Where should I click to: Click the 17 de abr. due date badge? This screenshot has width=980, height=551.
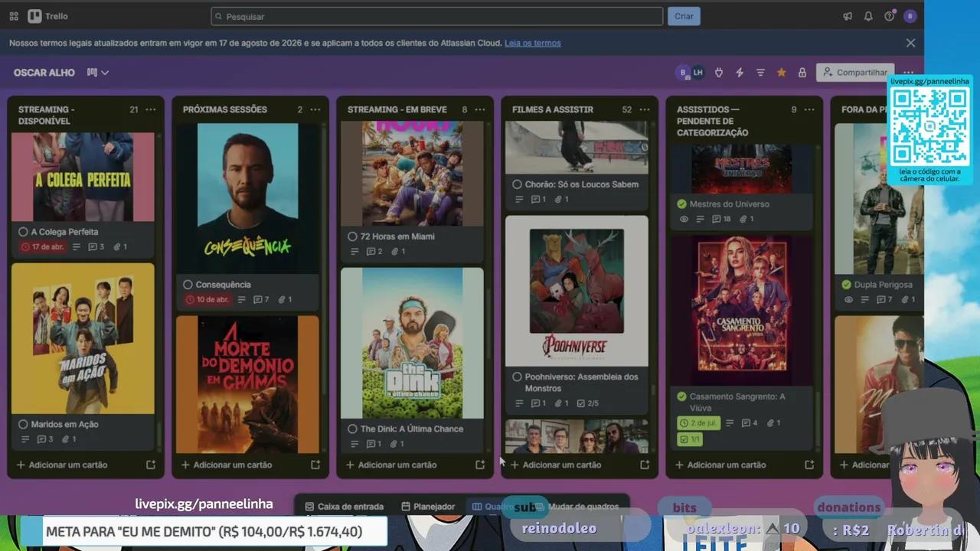[43, 247]
